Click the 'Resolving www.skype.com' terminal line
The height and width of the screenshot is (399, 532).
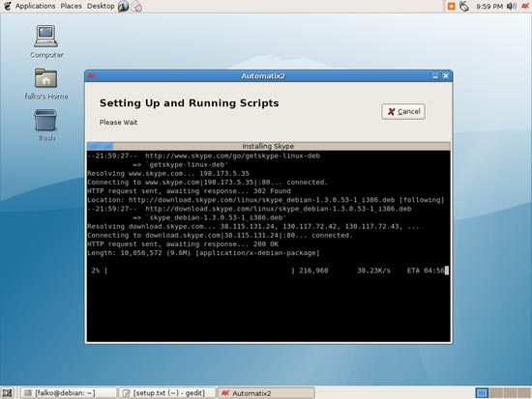click(x=168, y=174)
